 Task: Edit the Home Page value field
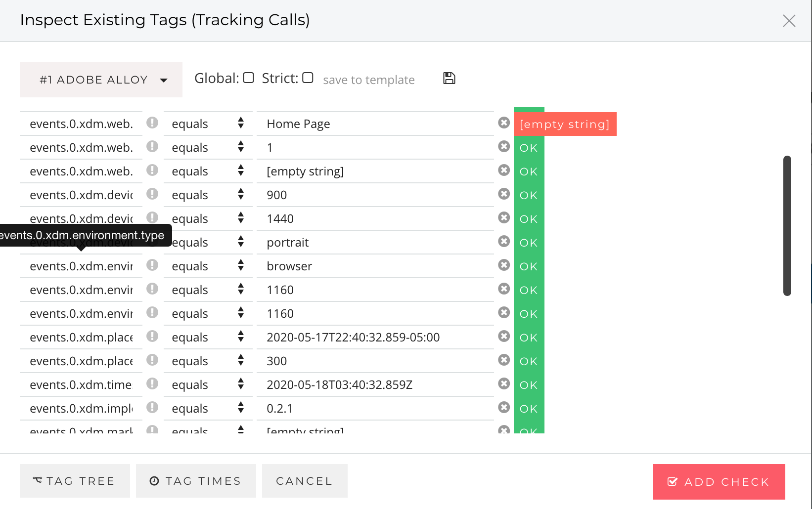[x=375, y=124]
